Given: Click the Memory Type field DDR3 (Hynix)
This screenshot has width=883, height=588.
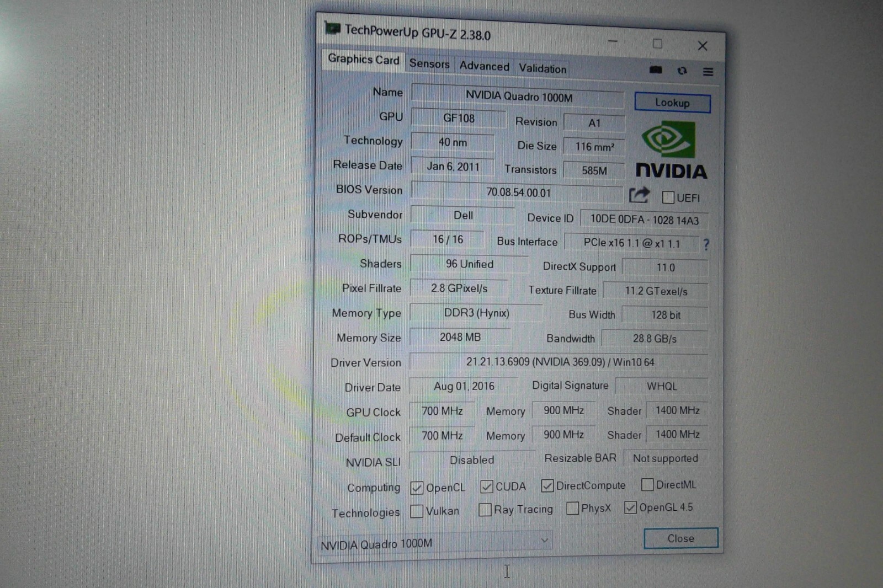Looking at the screenshot, I should (x=476, y=313).
